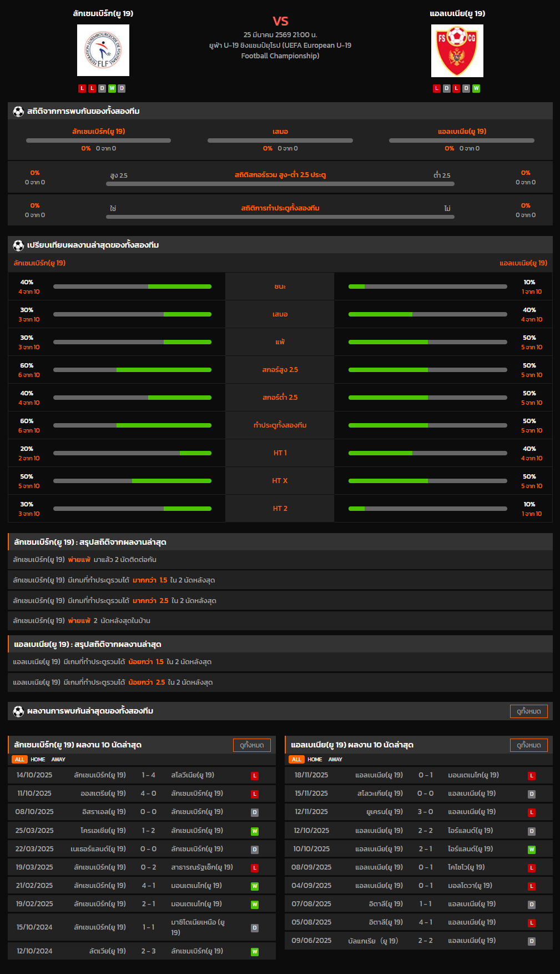The height and width of the screenshot is (974, 560).
Task: Switch to HOME filter for Luxembourg matches
Action: [38, 760]
